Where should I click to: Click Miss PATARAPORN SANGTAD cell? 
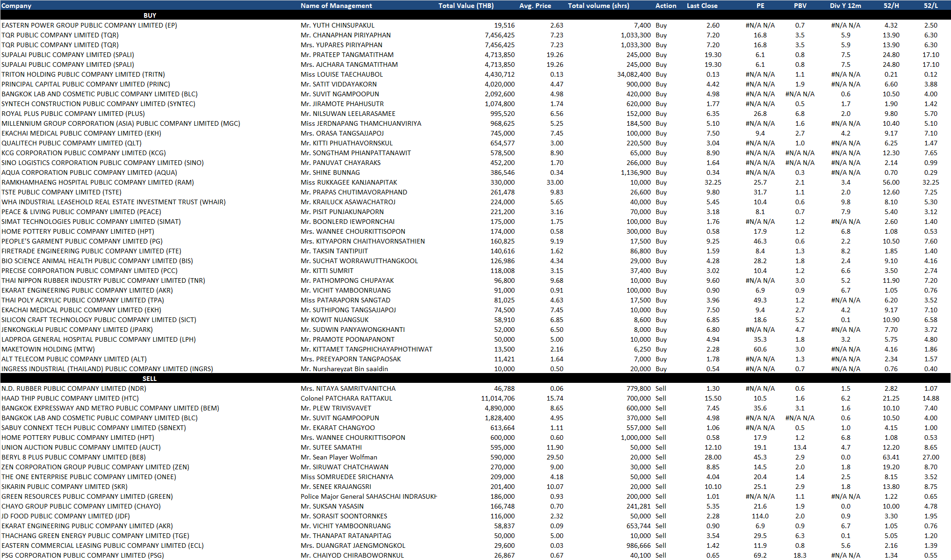click(x=346, y=300)
